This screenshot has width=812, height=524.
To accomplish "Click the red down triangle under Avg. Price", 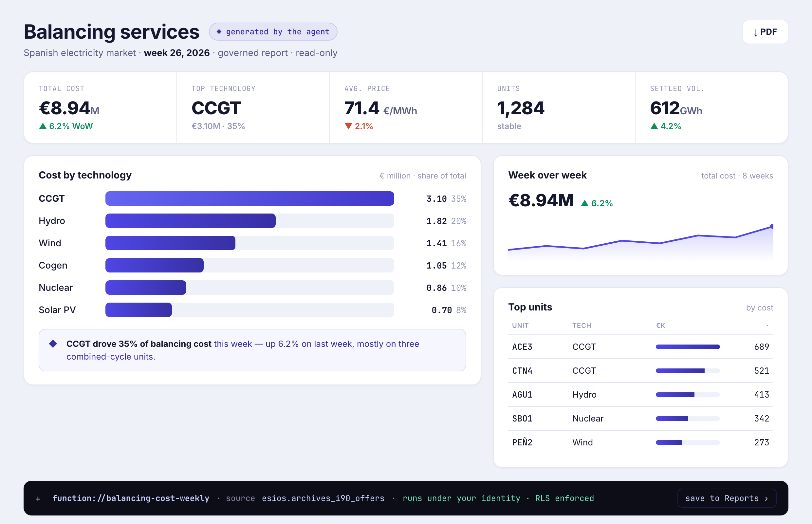I will 348,126.
